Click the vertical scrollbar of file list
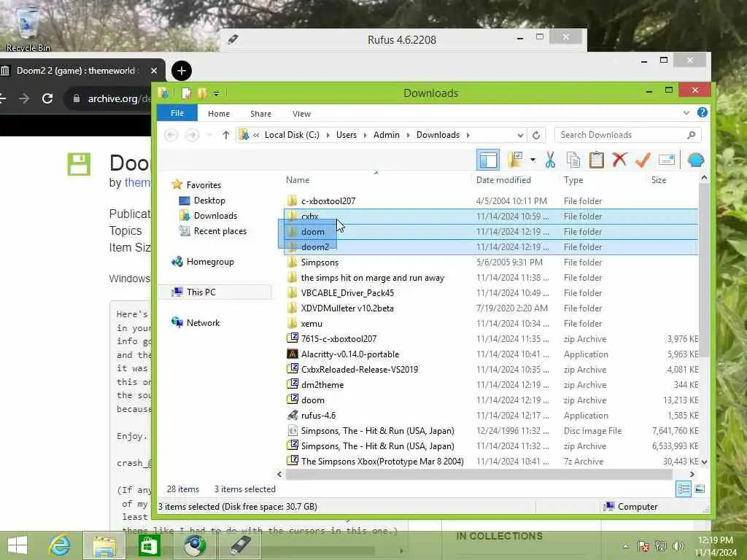This screenshot has width=747, height=560. click(704, 271)
